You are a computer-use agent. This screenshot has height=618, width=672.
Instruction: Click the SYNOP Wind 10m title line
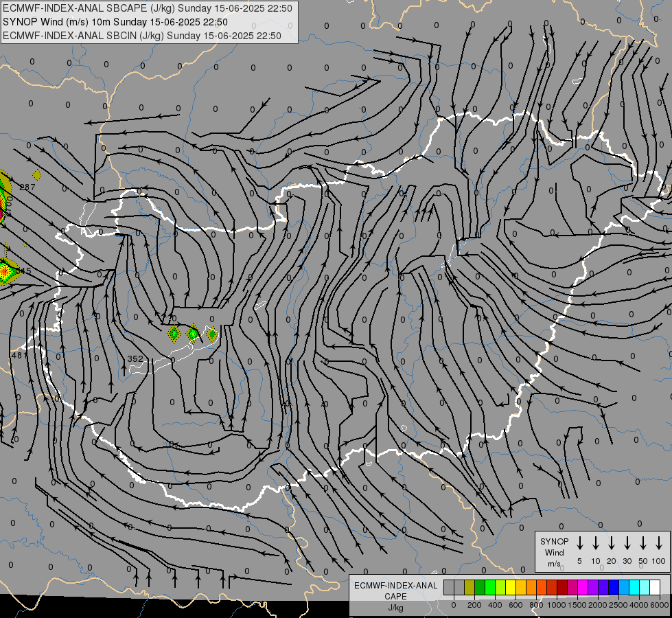click(x=115, y=22)
